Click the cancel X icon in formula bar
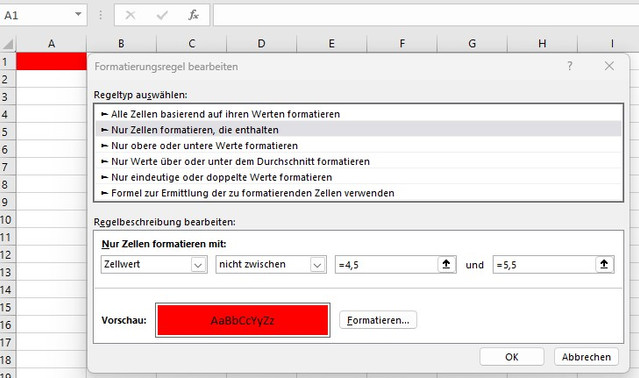The image size is (639, 378). click(x=130, y=15)
